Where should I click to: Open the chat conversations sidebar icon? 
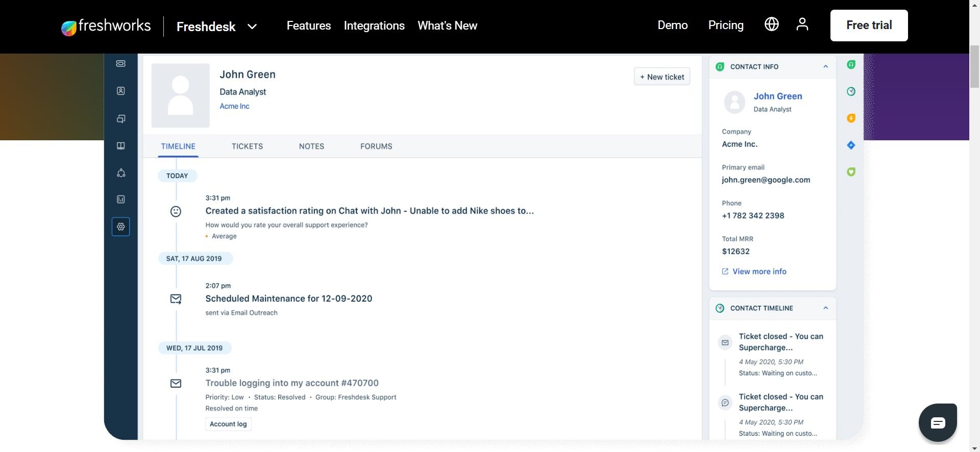(x=121, y=119)
